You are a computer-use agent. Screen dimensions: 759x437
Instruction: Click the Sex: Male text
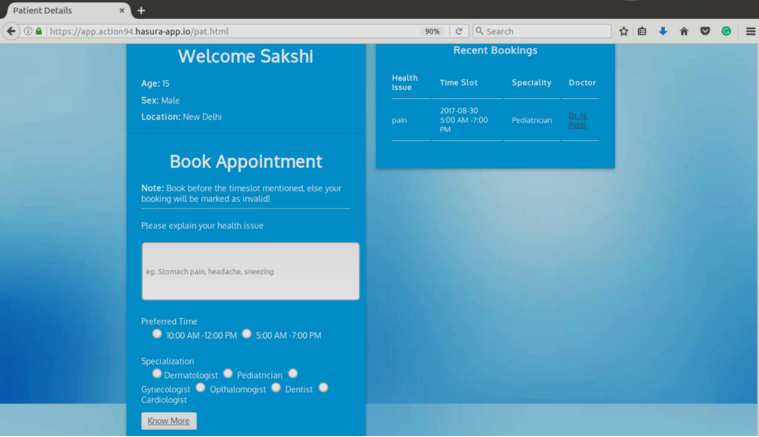pos(160,100)
